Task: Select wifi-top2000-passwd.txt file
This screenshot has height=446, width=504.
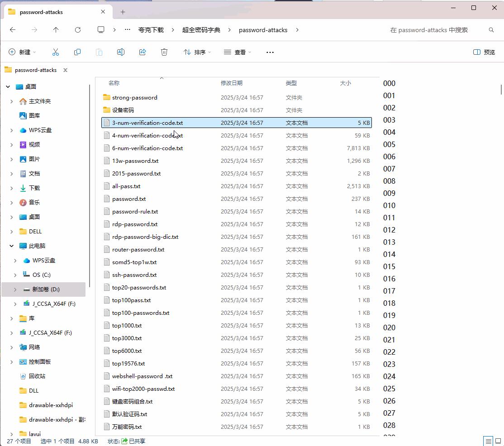Action: click(x=237, y=389)
